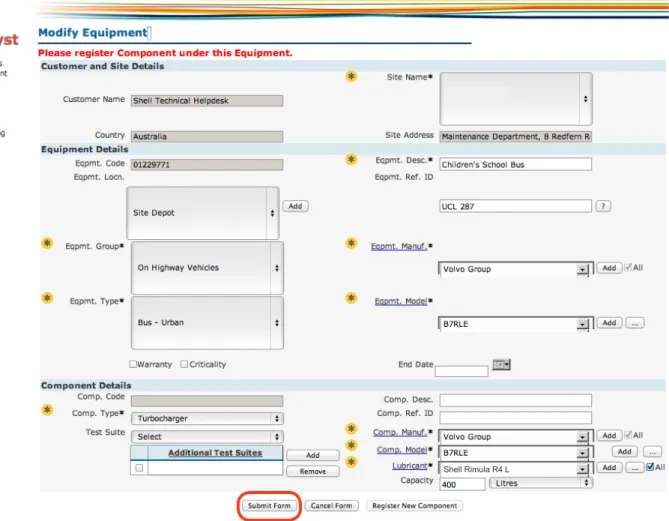
Task: Expand the Shell Rimula R4 L lubricant combo box
Action: tap(582, 469)
